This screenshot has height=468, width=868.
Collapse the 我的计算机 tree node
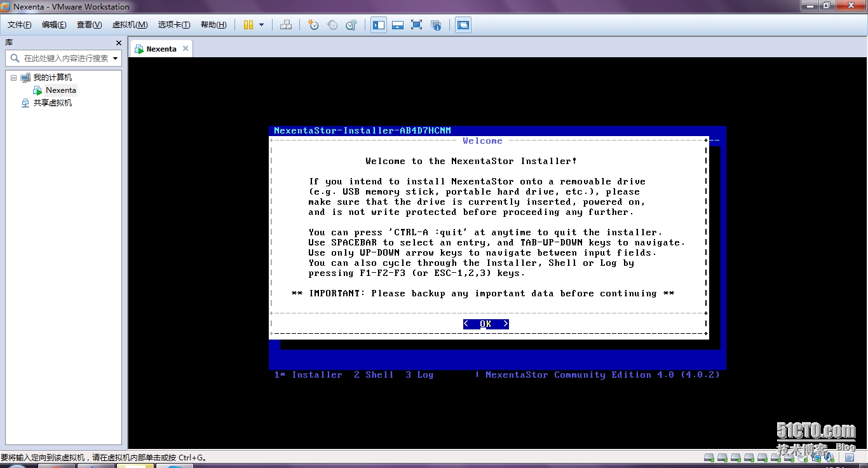(x=13, y=78)
